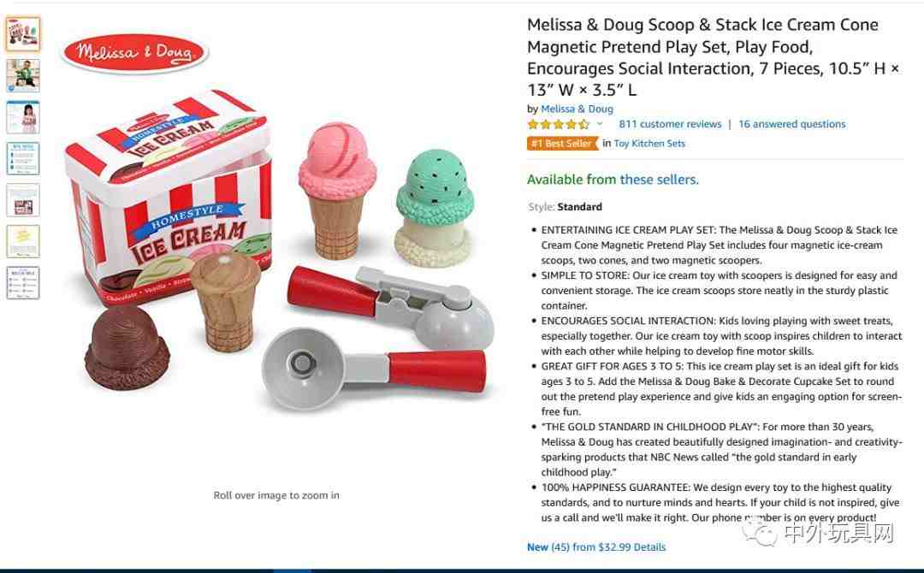Viewport: 924px width, 573px height.
Task: Expand the rating breakdown chevron
Action: (x=600, y=124)
